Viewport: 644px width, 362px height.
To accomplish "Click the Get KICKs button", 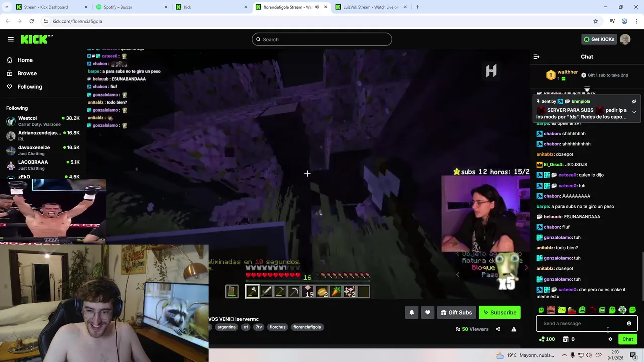I will pos(599,39).
